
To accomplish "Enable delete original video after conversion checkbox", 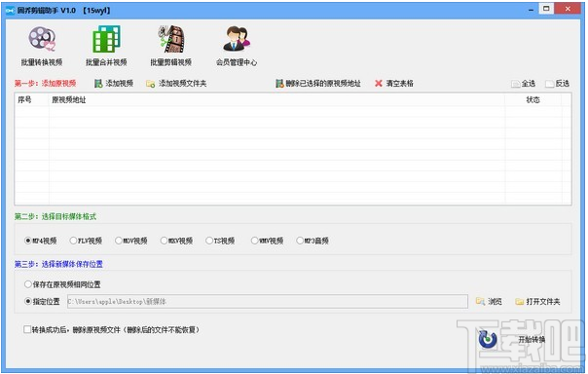I will point(27,329).
